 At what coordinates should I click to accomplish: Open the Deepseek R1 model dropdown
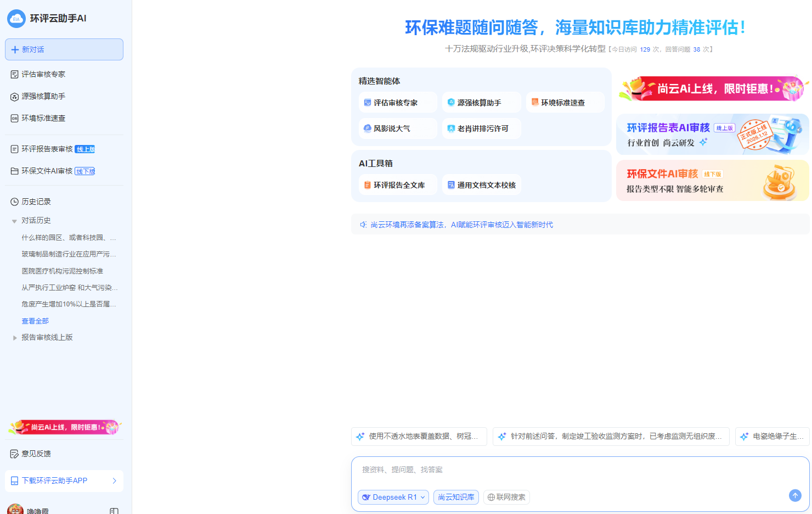[x=393, y=497]
